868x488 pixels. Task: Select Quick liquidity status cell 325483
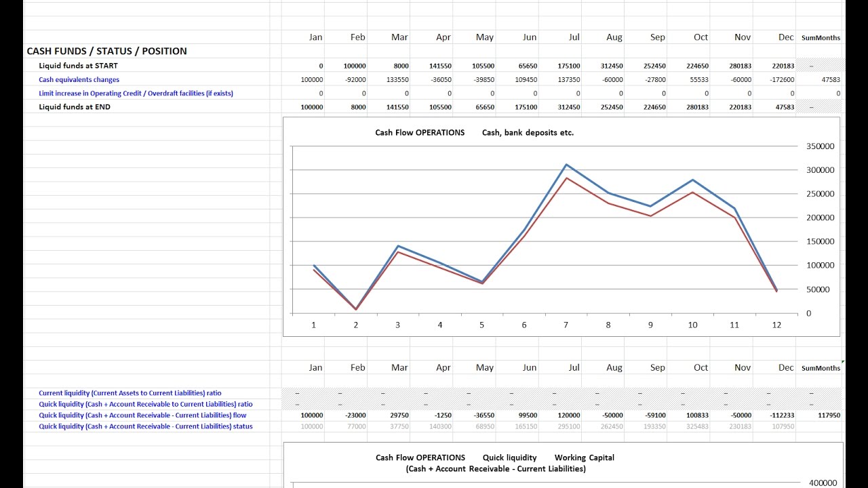pos(696,427)
